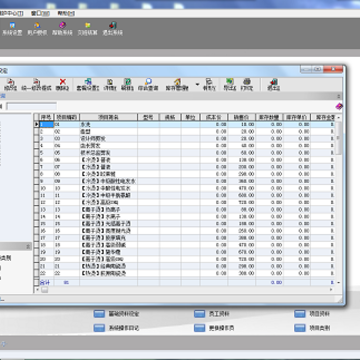Click the 规格 column header
The height and width of the screenshot is (360, 360).
point(170,117)
